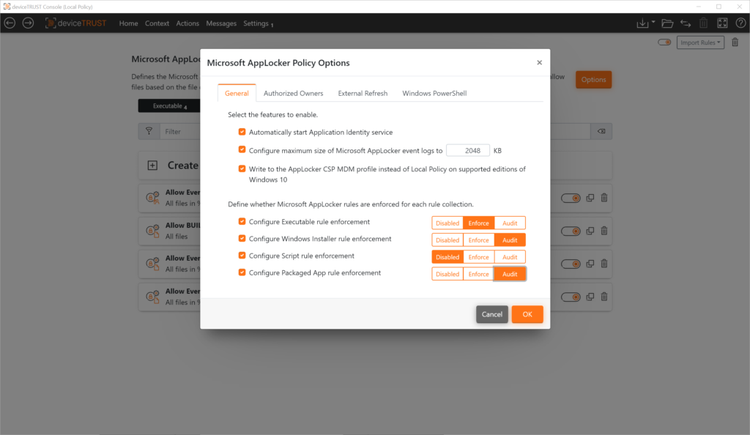Set Executable rule enforcement to Enforce
The image size is (750, 435).
(478, 223)
